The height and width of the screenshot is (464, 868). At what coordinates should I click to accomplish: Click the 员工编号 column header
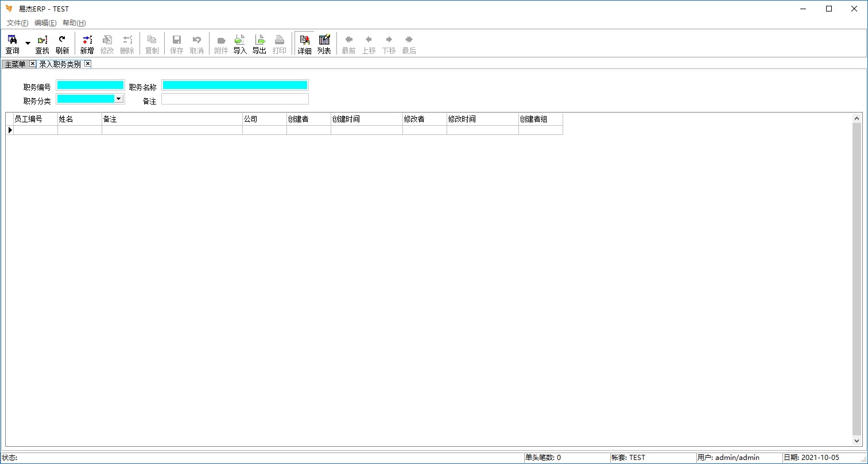pos(35,119)
